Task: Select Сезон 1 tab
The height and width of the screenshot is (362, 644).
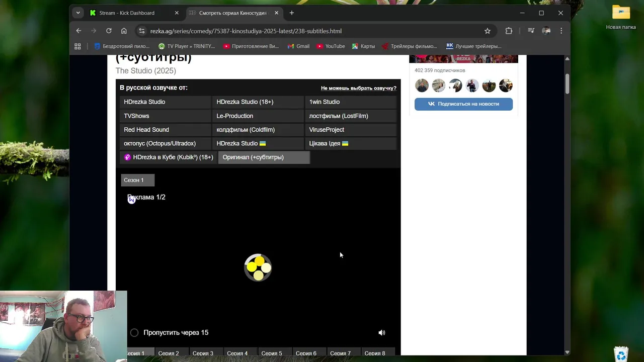Action: pos(137,180)
